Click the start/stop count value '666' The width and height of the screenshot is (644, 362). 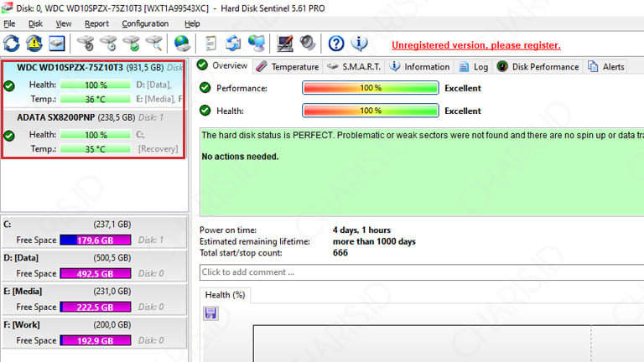click(340, 252)
